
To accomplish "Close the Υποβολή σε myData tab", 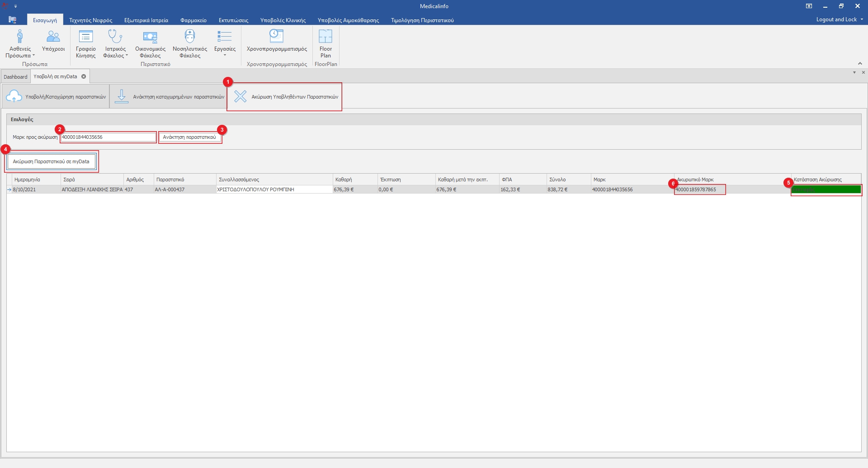I will [x=84, y=76].
